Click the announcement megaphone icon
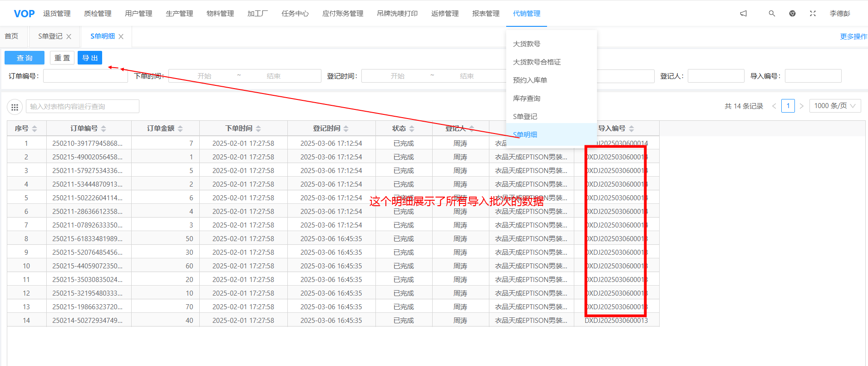 [x=743, y=14]
